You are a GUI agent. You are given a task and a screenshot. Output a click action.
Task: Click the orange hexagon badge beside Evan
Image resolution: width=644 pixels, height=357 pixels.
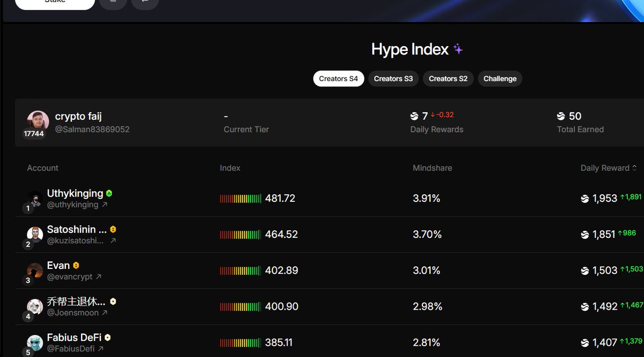click(x=76, y=265)
